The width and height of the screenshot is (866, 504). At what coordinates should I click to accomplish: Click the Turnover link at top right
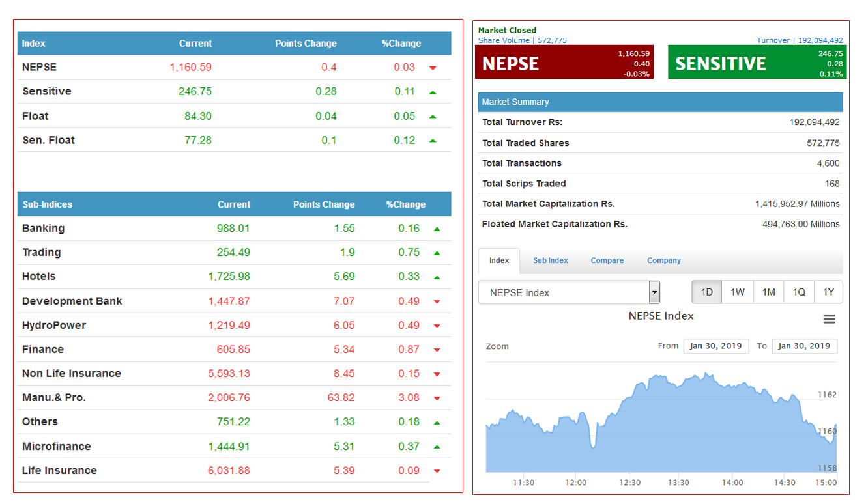(x=800, y=40)
